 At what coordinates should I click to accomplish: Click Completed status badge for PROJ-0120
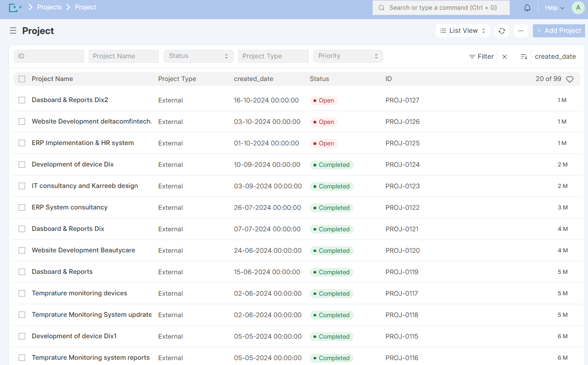coord(331,251)
